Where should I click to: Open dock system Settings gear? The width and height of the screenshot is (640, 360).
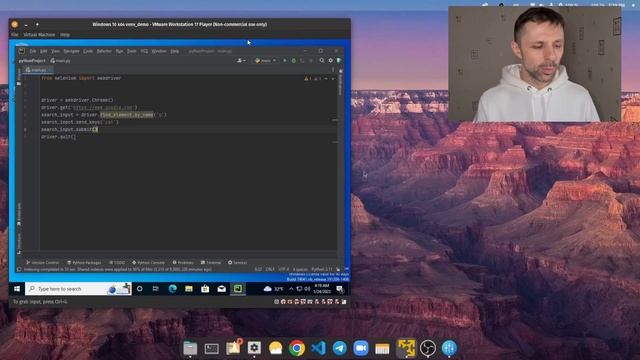(254, 348)
